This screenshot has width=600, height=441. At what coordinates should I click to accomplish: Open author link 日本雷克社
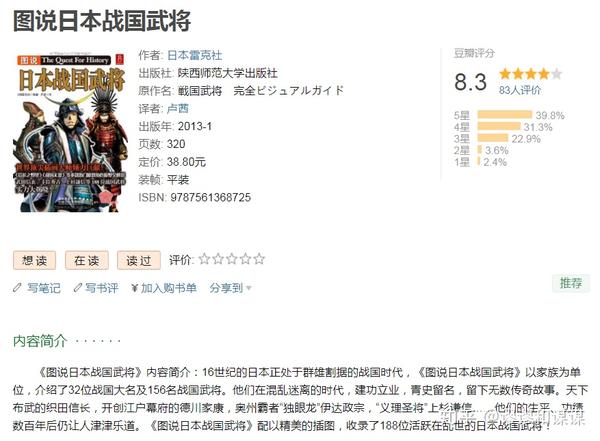click(x=194, y=56)
